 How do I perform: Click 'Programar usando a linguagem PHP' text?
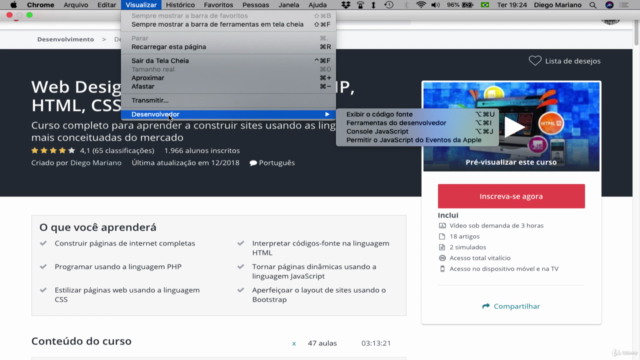(x=118, y=267)
